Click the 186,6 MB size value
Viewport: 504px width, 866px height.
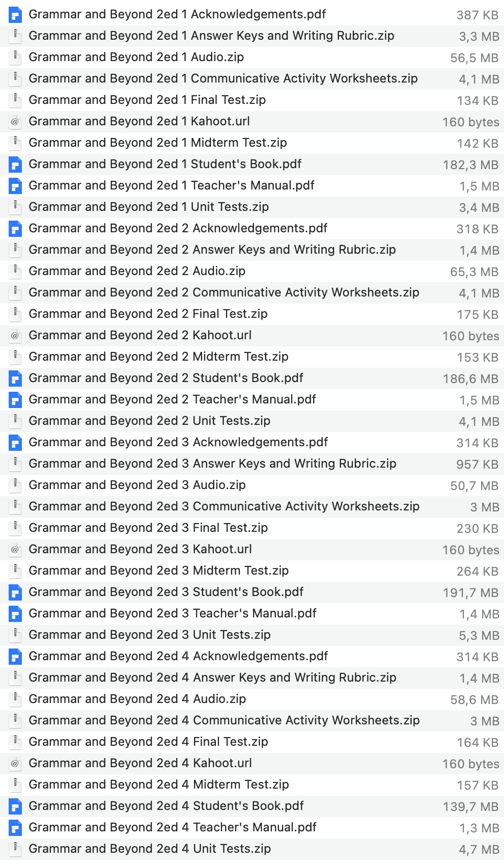471,379
